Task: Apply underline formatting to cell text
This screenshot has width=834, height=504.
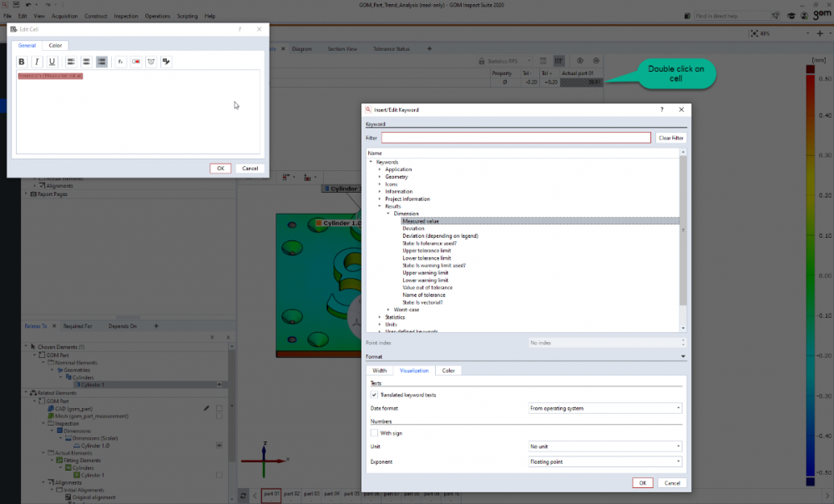Action: point(52,62)
